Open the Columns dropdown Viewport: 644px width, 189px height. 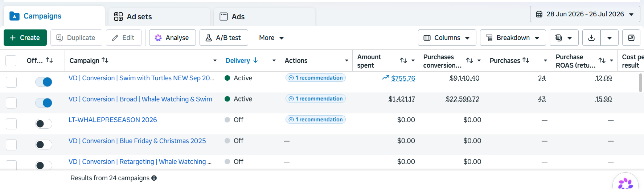point(447,38)
